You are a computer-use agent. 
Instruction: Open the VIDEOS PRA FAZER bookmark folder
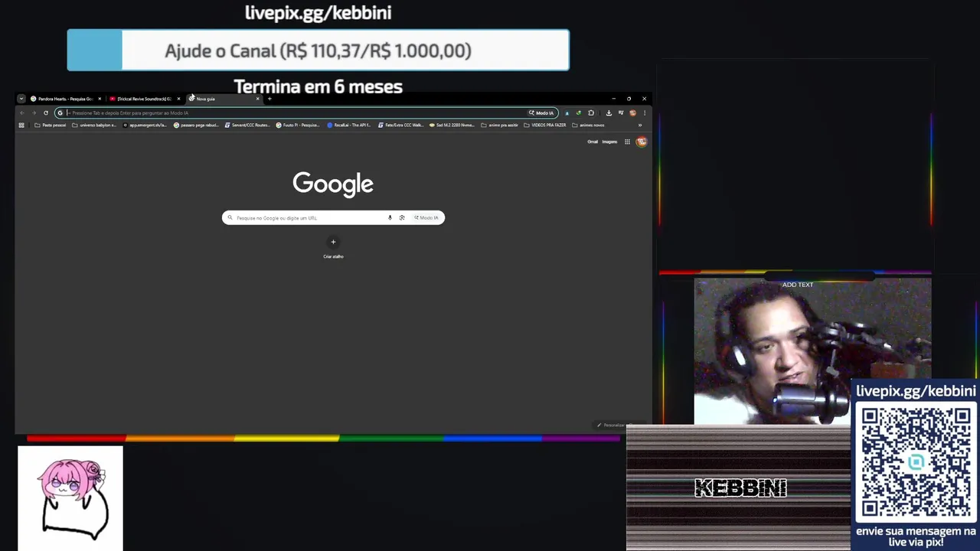click(x=545, y=125)
